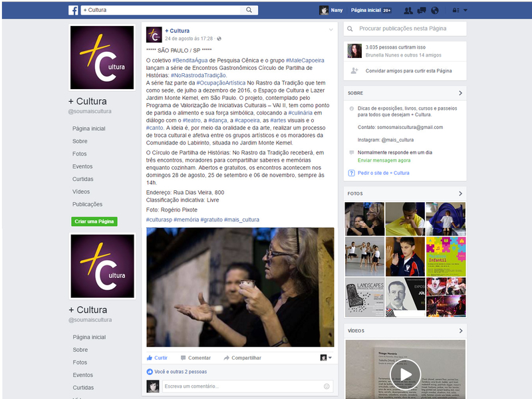
Task: Click Brunella Nunes e outros 14 amigos
Action: pyautogui.click(x=404, y=55)
